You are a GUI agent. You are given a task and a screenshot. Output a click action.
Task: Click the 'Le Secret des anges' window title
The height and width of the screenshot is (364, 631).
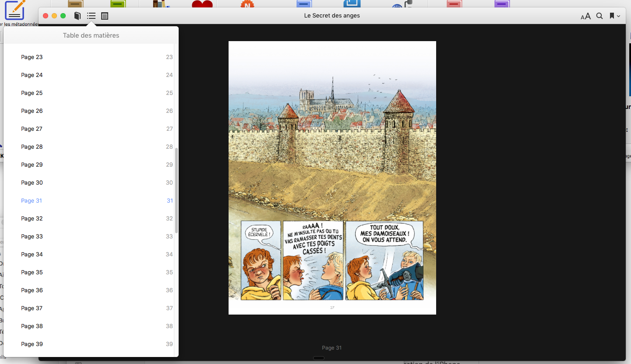point(332,16)
